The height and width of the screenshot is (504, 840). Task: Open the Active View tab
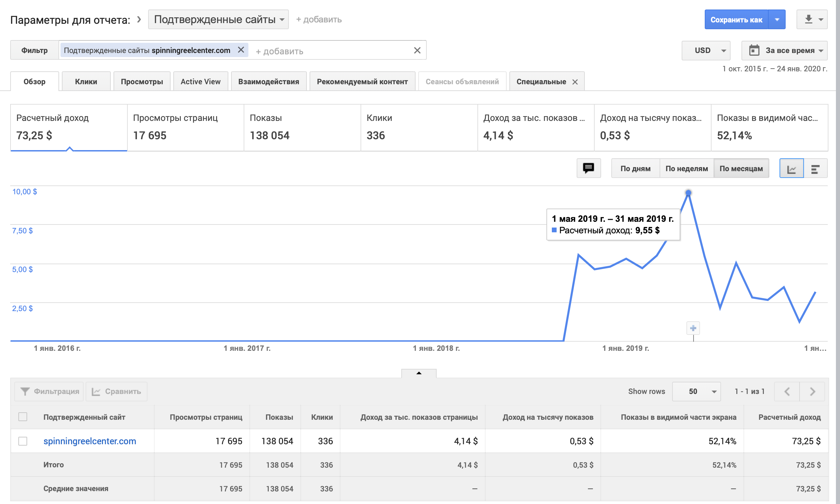tap(200, 82)
